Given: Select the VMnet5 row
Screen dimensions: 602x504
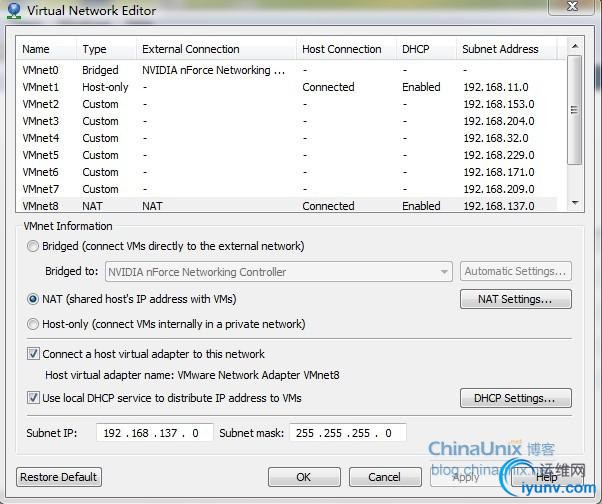Looking at the screenshot, I should pyautogui.click(x=286, y=155).
